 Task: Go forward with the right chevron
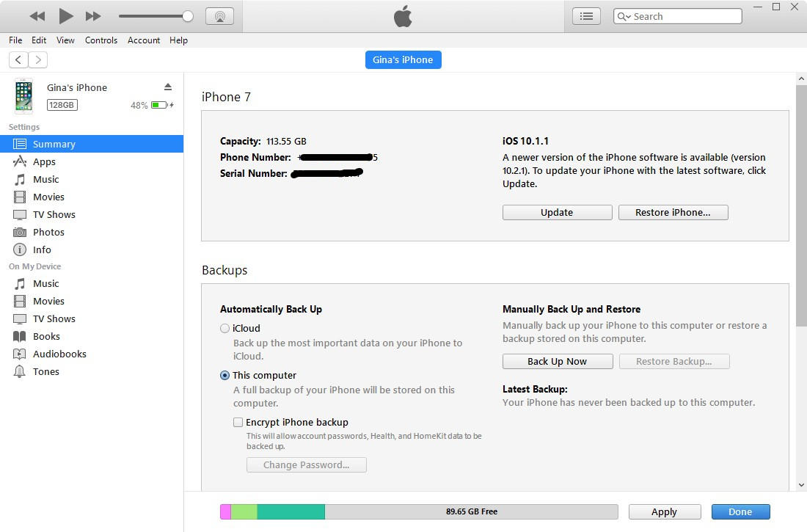(38, 59)
